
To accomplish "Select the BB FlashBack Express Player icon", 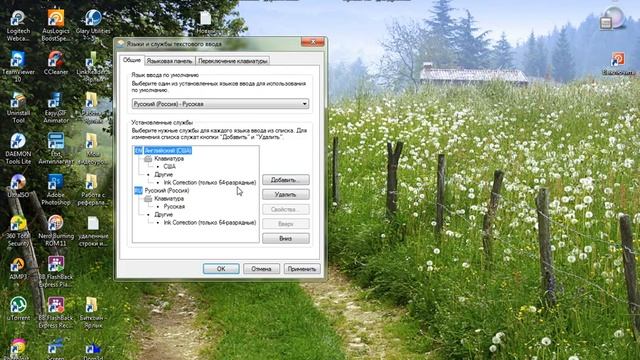I will [x=56, y=272].
